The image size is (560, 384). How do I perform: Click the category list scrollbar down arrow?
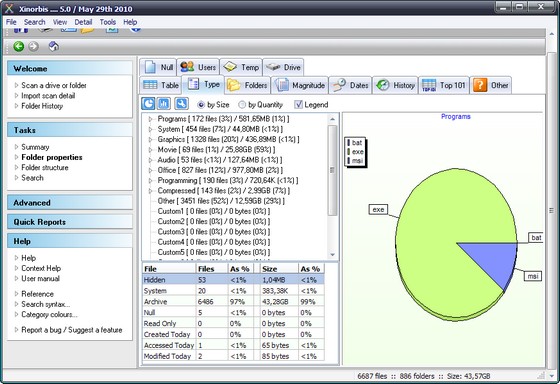(x=332, y=255)
